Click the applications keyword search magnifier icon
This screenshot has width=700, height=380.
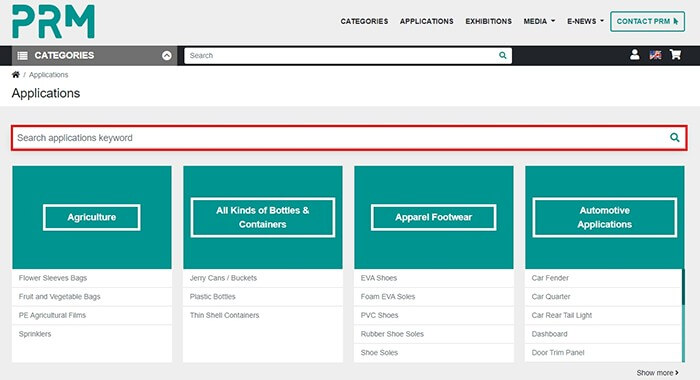pyautogui.click(x=675, y=138)
